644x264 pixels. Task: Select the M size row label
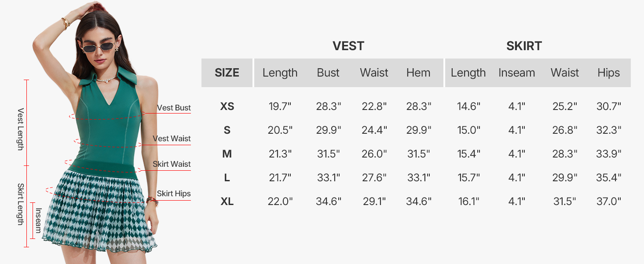point(227,154)
